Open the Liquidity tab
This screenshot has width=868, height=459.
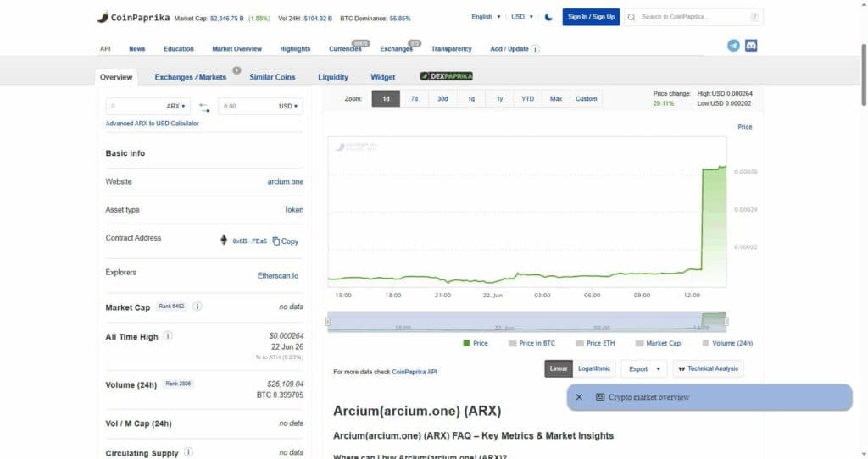click(333, 77)
